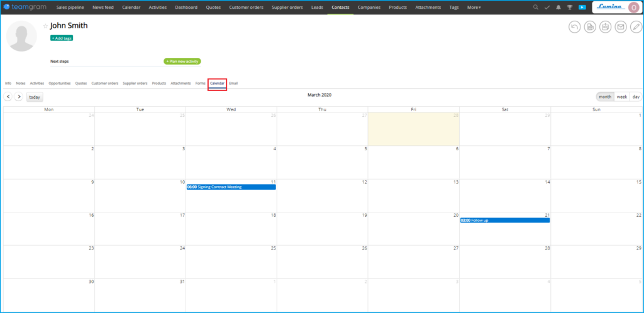Open Activities in top navigation bar
644x313 pixels.
tap(158, 8)
